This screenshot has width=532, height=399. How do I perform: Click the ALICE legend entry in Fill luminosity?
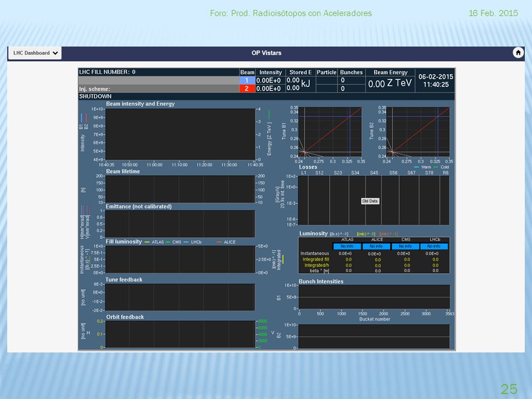point(226,242)
